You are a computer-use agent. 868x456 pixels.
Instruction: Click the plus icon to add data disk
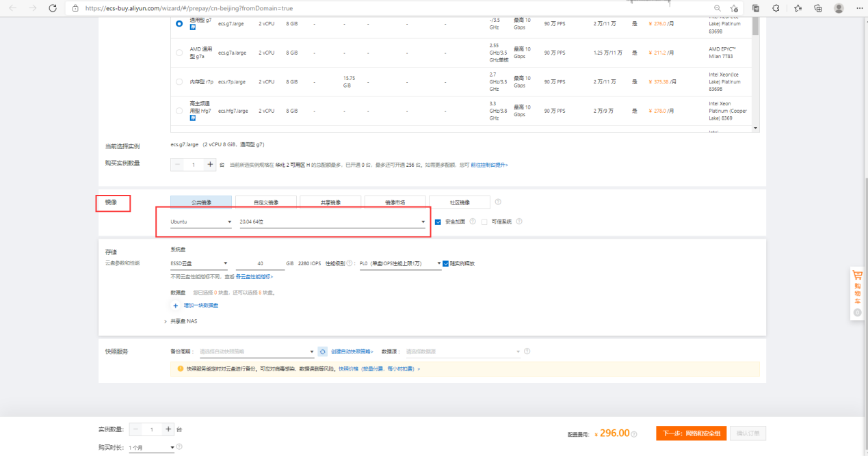tap(176, 306)
